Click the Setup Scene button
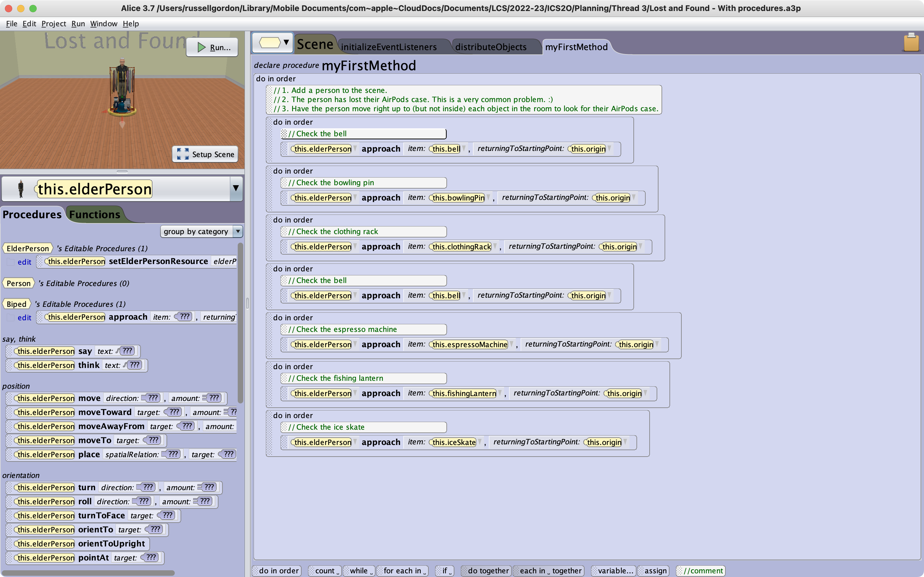Viewport: 924px width, 577px height. click(205, 154)
